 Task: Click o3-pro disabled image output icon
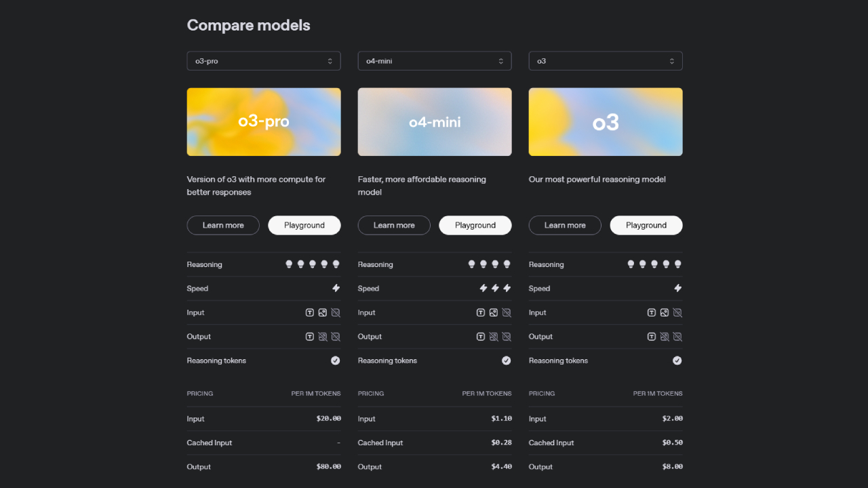[x=323, y=336]
